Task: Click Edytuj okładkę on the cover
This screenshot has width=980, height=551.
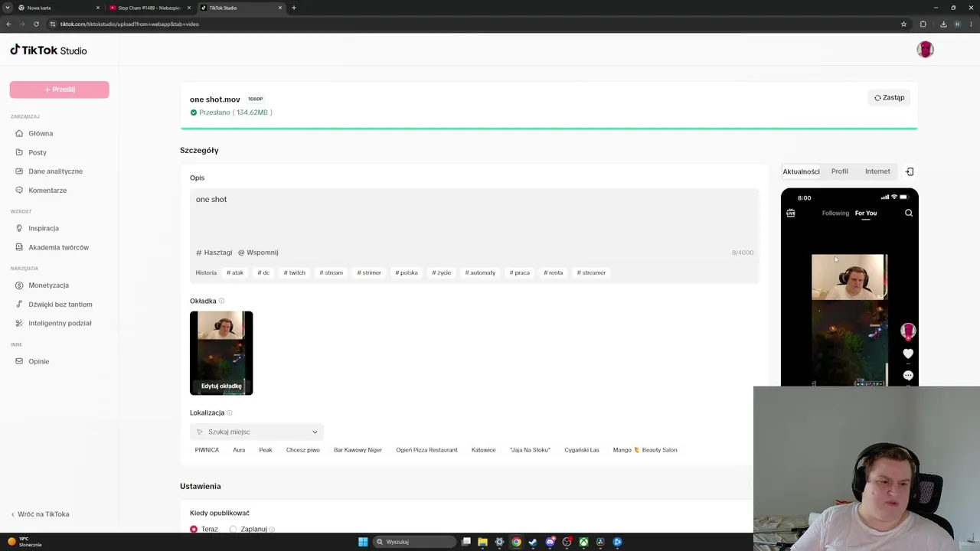Action: coord(221,386)
